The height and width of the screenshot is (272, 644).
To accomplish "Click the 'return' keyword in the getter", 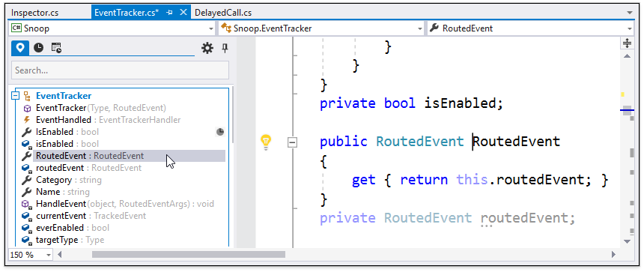I will (424, 180).
